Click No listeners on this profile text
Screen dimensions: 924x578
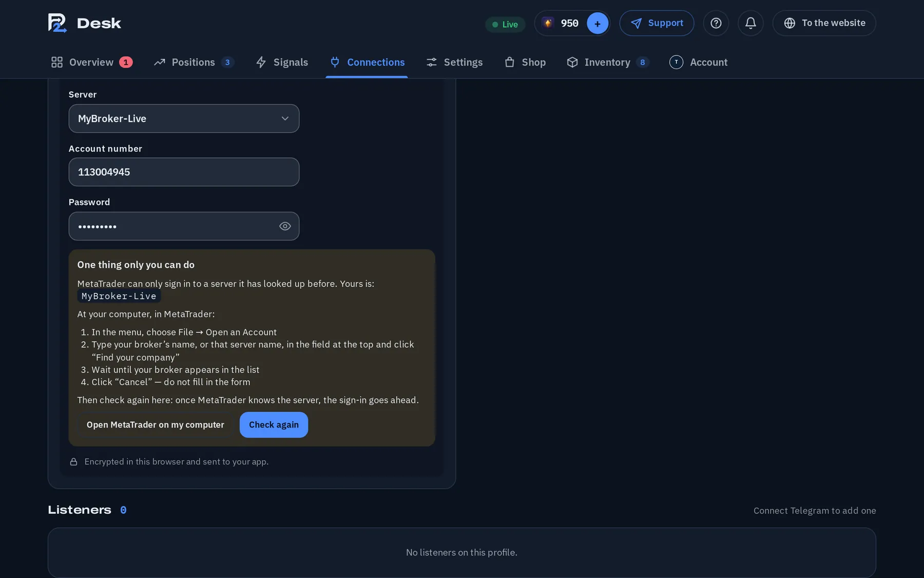[x=461, y=552]
